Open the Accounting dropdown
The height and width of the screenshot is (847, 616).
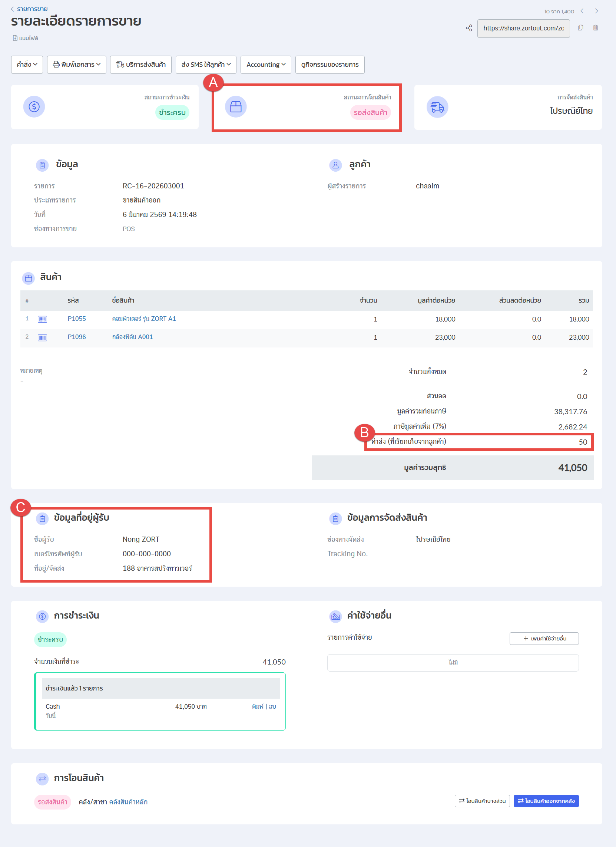point(265,65)
